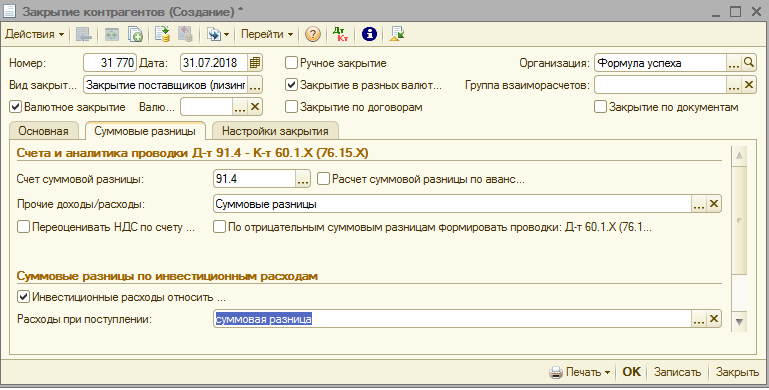Clear the Группа взаиморасчетов field
The height and width of the screenshot is (390, 769).
(x=748, y=85)
